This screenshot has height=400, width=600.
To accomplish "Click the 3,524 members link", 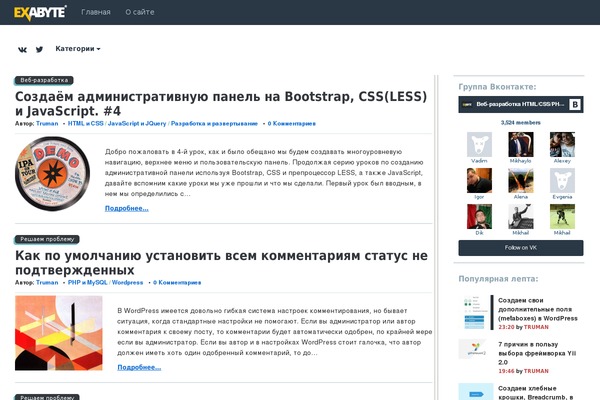I will pyautogui.click(x=521, y=122).
